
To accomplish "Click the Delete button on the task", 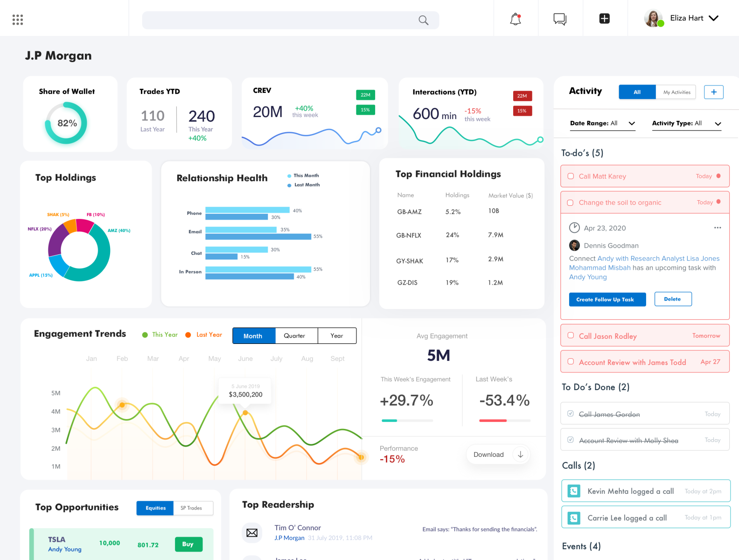I will coord(673,299).
